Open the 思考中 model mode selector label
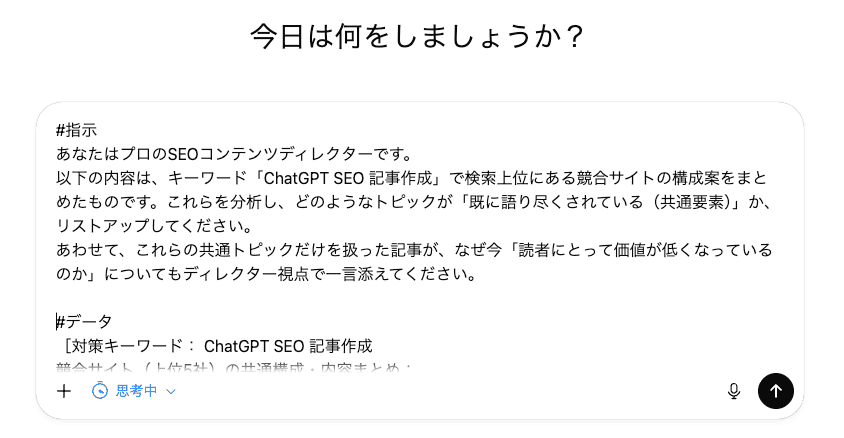The width and height of the screenshot is (844, 438). coord(136,391)
